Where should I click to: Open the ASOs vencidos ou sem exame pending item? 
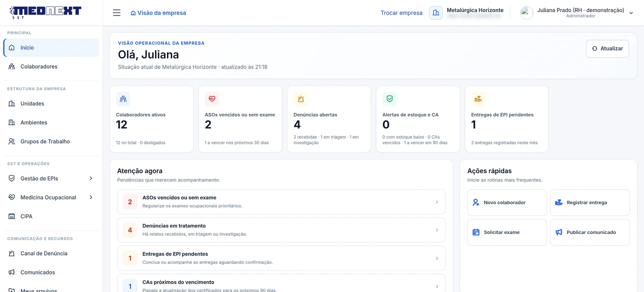(x=281, y=202)
